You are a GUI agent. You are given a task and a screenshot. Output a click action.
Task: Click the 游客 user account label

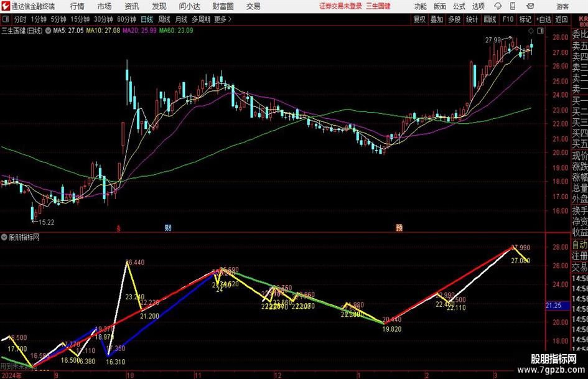[x=562, y=6]
